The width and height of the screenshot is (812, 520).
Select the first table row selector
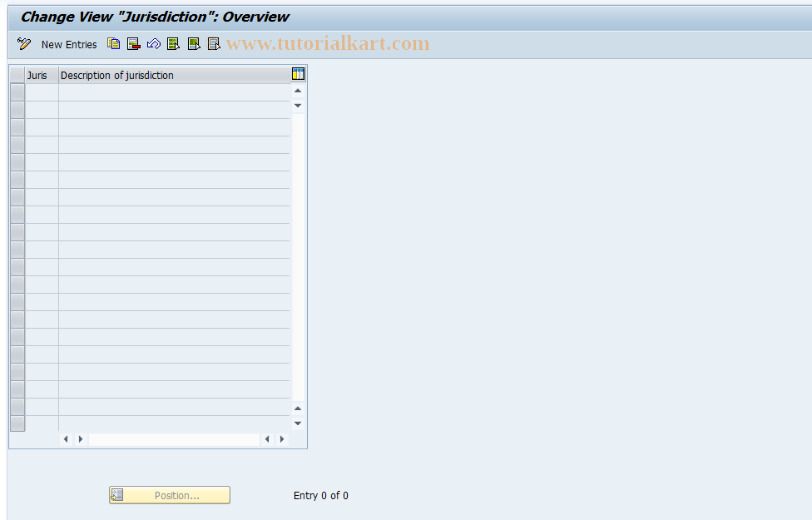(x=17, y=92)
